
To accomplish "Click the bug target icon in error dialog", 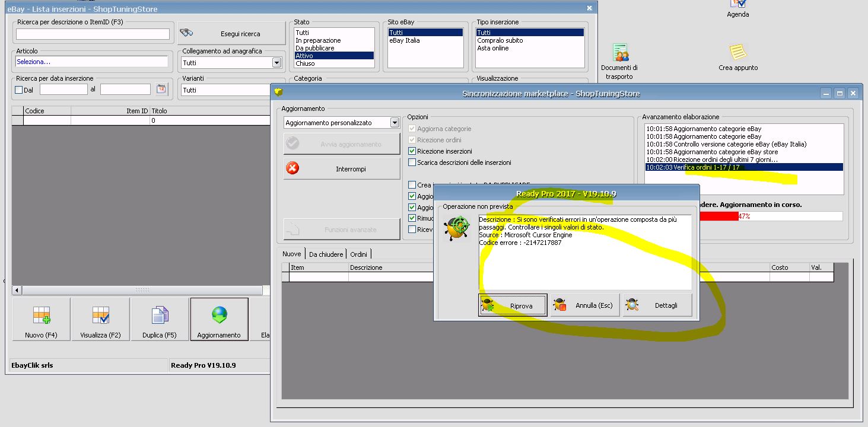I will click(457, 228).
